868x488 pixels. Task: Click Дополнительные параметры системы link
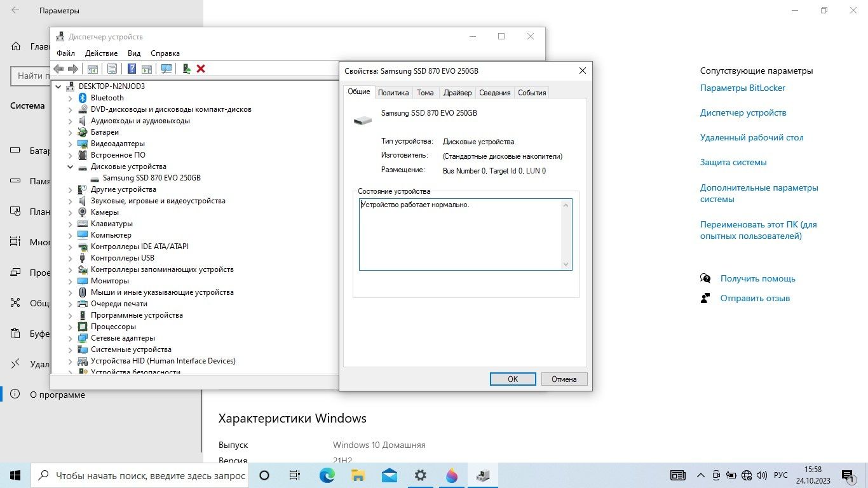(x=759, y=194)
